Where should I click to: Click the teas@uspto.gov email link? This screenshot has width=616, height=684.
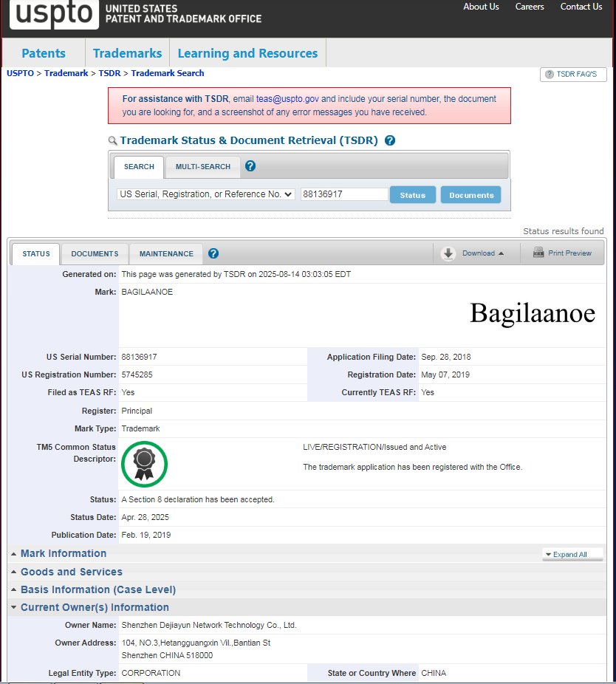[x=287, y=99]
